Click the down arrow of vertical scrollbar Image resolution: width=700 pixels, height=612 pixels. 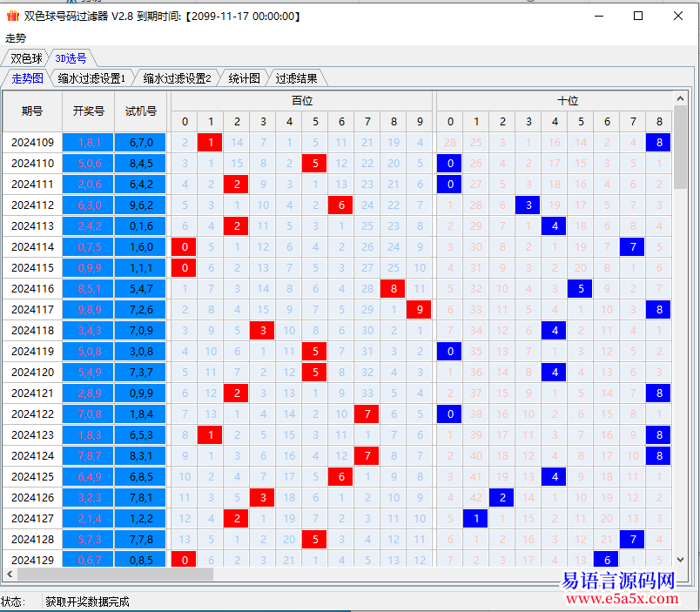[680, 560]
